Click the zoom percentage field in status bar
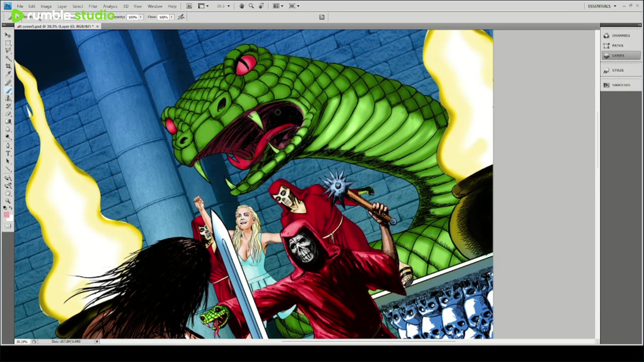Viewport: 644px width, 362px height. click(x=22, y=341)
